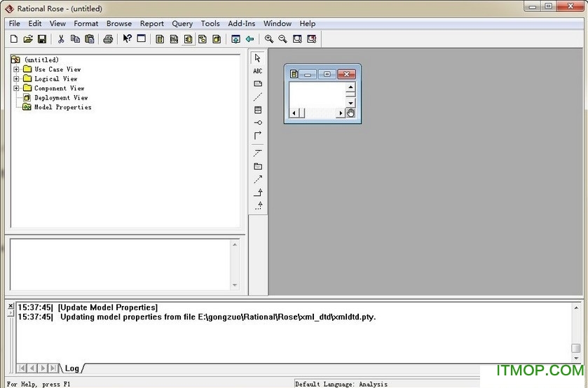588x388 pixels.
Task: Click the diagram child window's scroll-right arrow
Action: pos(341,113)
